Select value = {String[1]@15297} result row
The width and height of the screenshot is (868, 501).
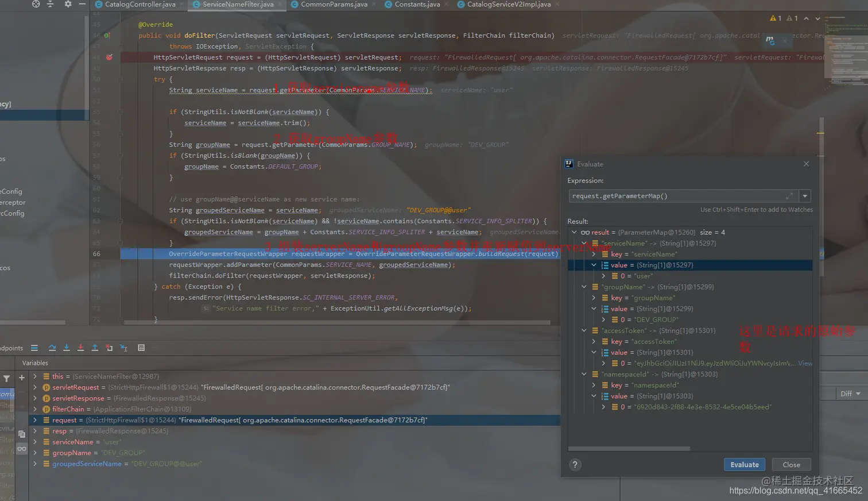tap(690, 265)
